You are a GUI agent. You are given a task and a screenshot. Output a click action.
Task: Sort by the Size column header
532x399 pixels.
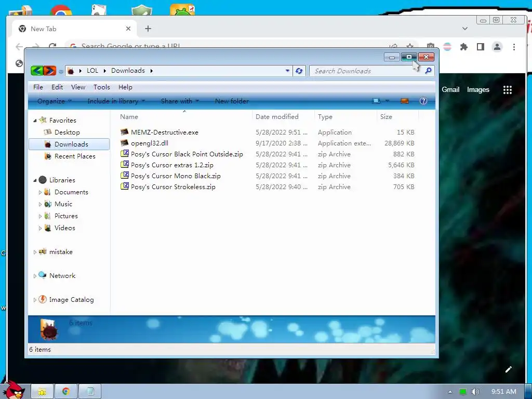386,117
